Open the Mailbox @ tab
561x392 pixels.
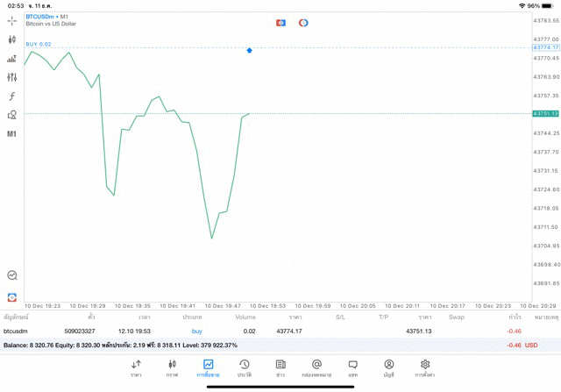[x=316, y=367]
